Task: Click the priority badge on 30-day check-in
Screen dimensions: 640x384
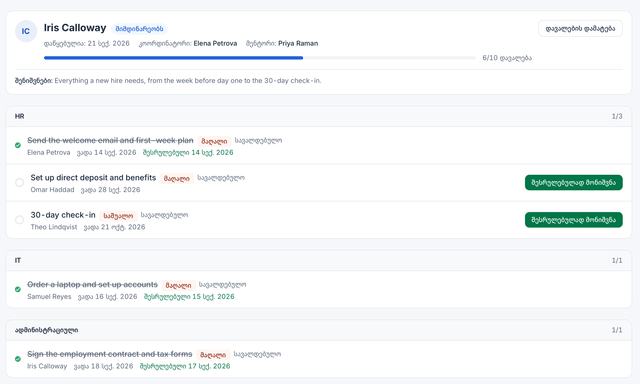Action: click(118, 215)
